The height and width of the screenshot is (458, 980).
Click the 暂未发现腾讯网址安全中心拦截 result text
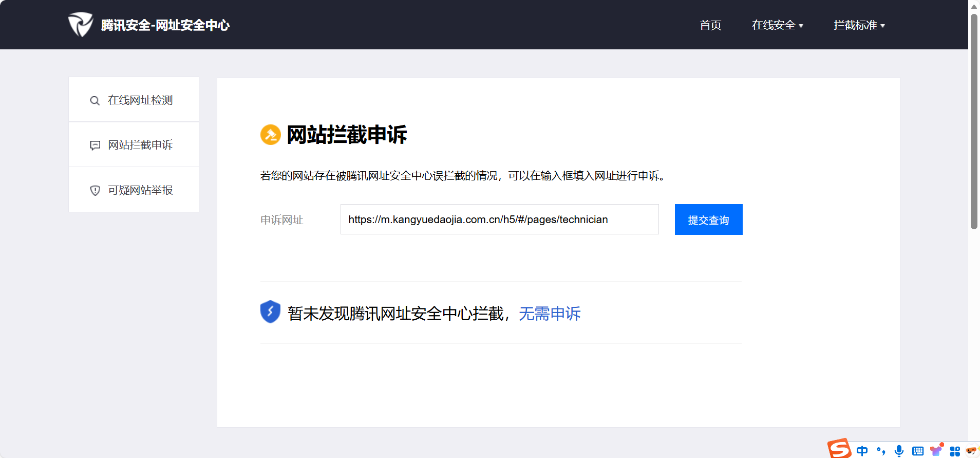point(396,314)
